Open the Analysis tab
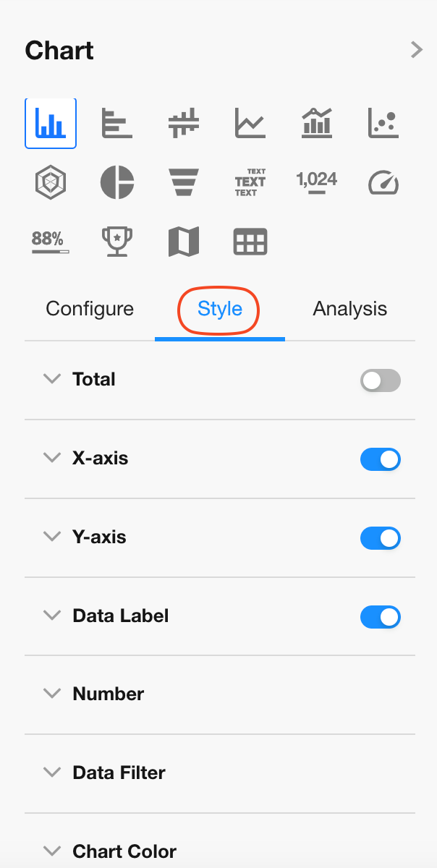 point(350,309)
